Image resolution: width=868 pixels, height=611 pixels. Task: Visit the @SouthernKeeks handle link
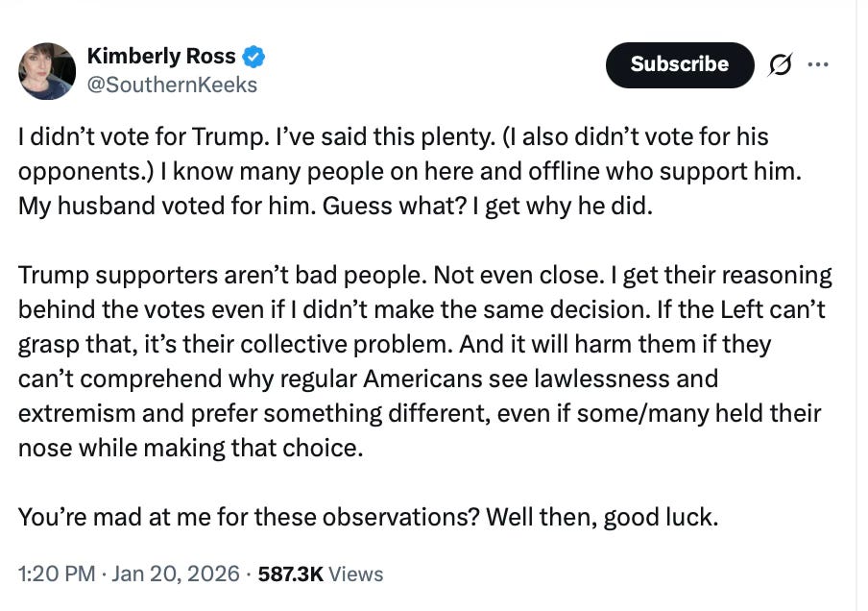coord(172,85)
